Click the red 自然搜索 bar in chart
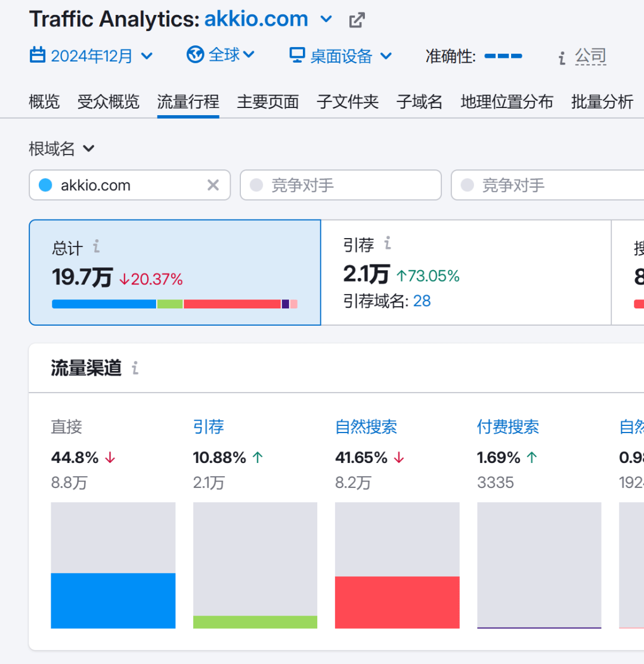644x664 pixels. click(397, 602)
